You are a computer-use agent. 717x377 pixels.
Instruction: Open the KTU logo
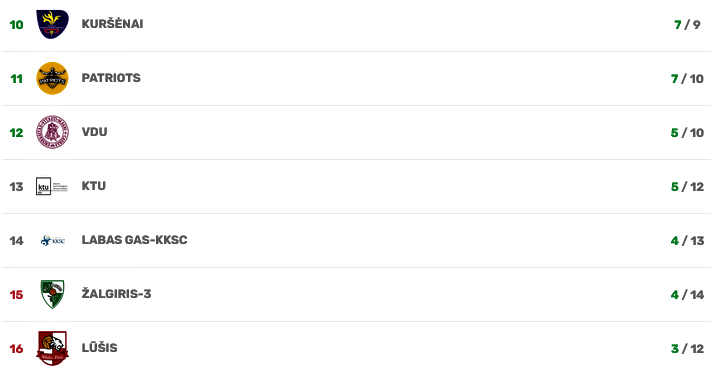tap(52, 186)
